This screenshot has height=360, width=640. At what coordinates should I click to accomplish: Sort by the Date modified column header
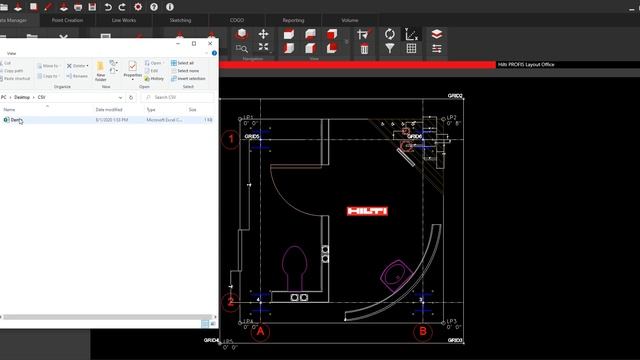109,110
